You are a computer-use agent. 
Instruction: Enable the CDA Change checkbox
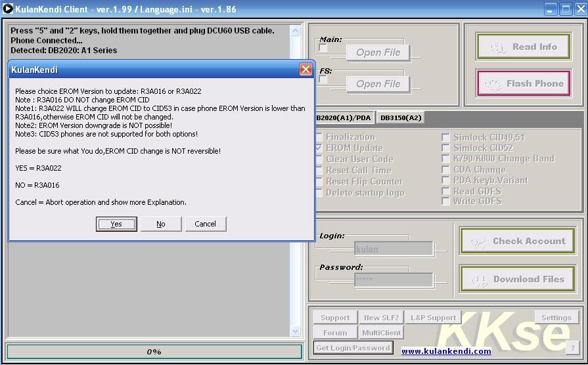[x=445, y=169]
